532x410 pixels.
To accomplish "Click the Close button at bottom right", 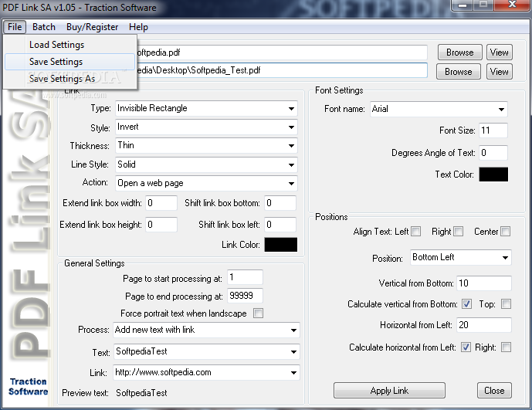I will [x=494, y=391].
